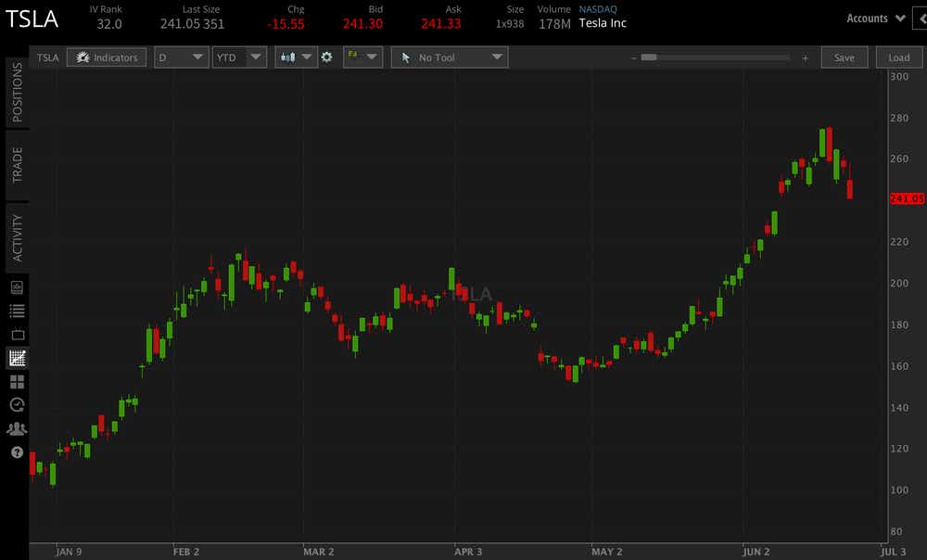The image size is (927, 560).
Task: Open the candlestick chart style dropdown
Action: 296,57
